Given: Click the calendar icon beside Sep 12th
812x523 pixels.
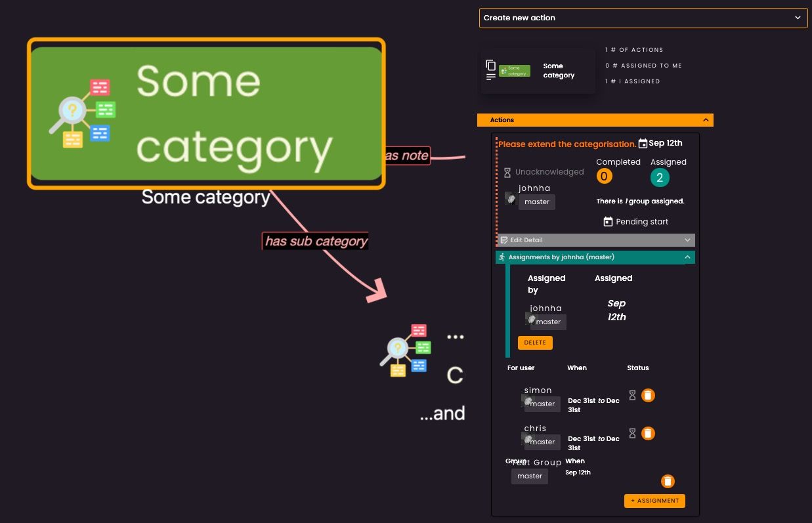Looking at the screenshot, I should tap(643, 143).
